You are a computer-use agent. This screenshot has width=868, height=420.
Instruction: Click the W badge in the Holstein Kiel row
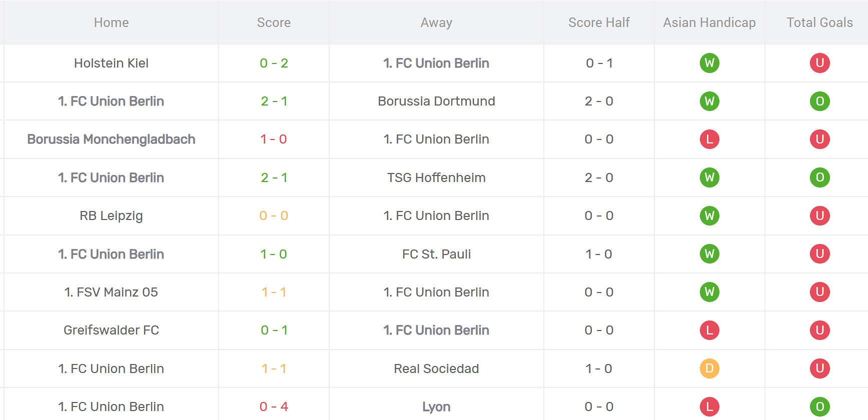pos(709,63)
